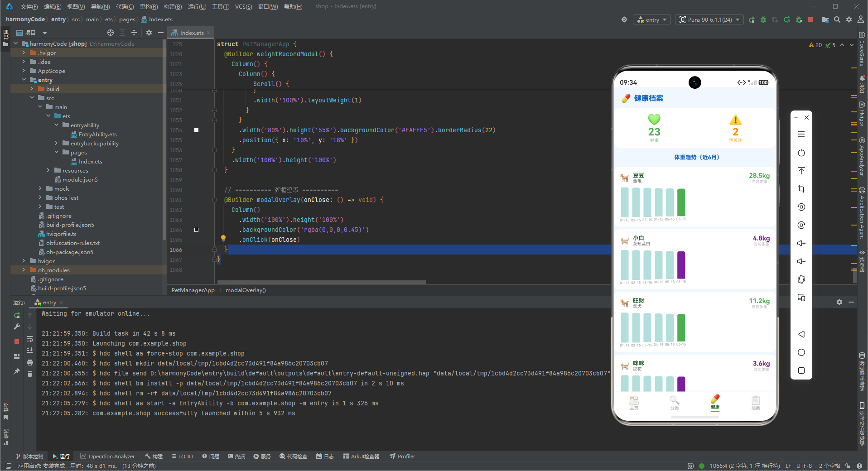Stop the process in Run panel
Image resolution: width=868 pixels, height=471 pixels.
[x=17, y=341]
